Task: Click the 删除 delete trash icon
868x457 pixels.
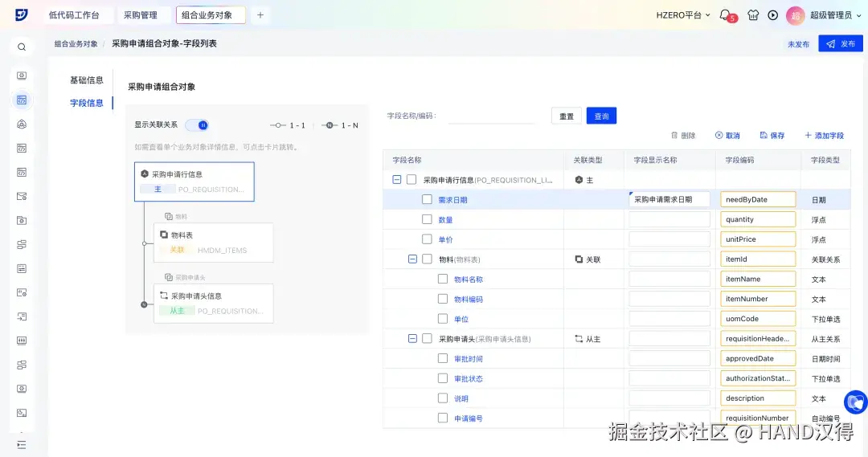Action: click(674, 135)
